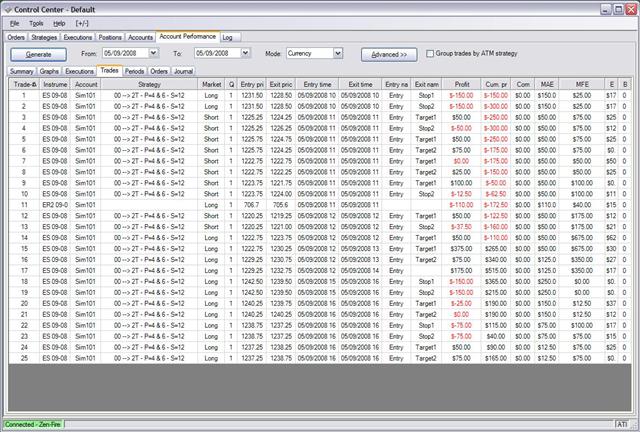Minimize the Control Center window
The height and width of the screenshot is (432, 640).
tap(606, 9)
